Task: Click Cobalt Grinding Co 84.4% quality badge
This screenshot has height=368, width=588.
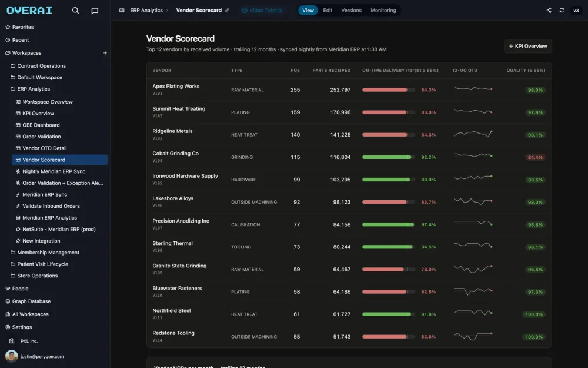Action: [535, 157]
